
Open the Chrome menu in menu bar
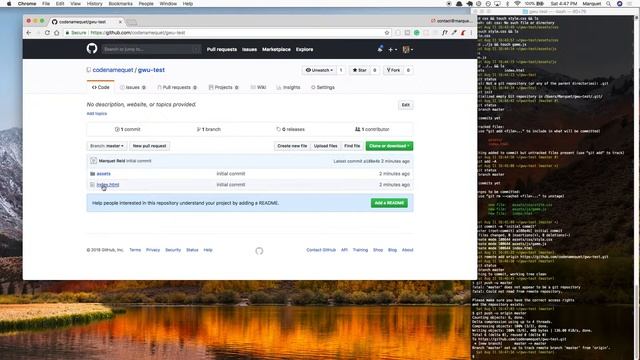[27, 4]
